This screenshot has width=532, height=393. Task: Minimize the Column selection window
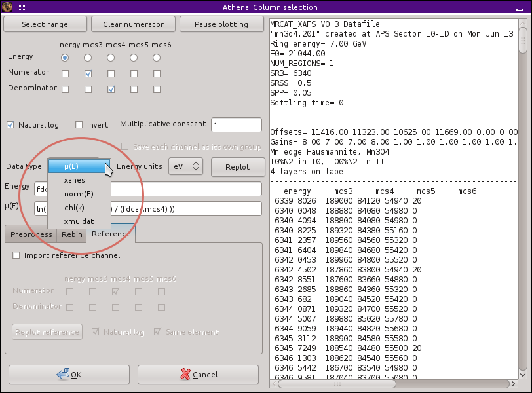tap(520, 8)
